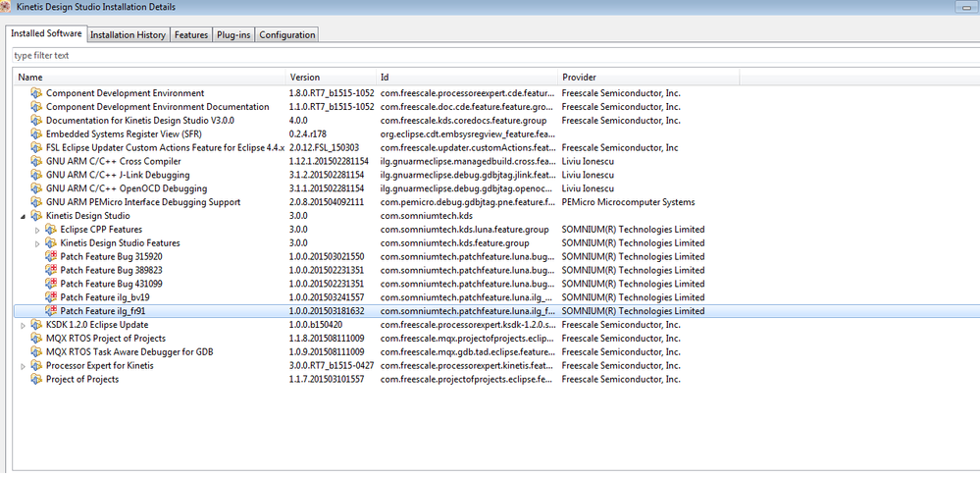This screenshot has width=980, height=477.
Task: Click version 2.0.12.FSL_150303
Action: click(x=324, y=148)
